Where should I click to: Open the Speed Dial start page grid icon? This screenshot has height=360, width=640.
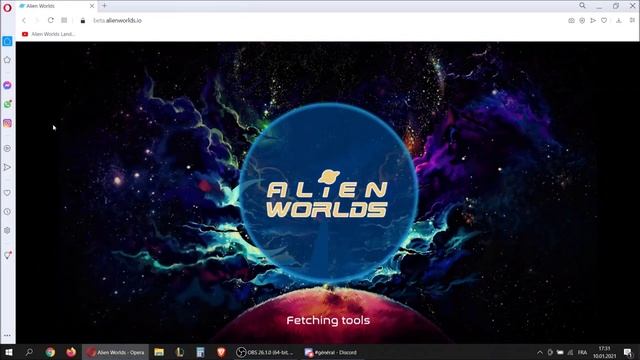64,20
